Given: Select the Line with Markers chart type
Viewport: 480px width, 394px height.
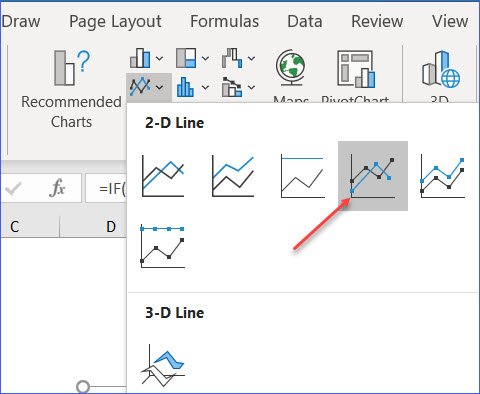Looking at the screenshot, I should click(373, 176).
